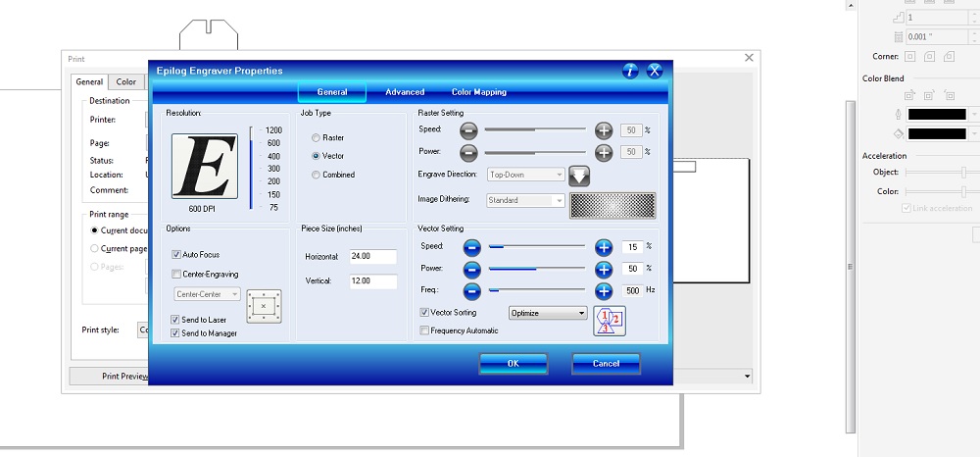The width and height of the screenshot is (980, 457).
Task: Increase vector frequency with plus button
Action: [x=603, y=290]
